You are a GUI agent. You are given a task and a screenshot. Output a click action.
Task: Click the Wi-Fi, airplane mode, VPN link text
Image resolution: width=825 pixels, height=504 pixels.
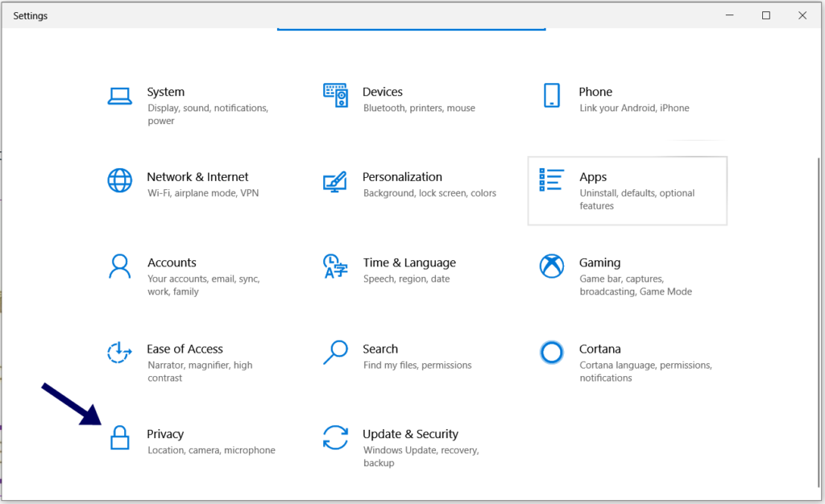(x=204, y=193)
